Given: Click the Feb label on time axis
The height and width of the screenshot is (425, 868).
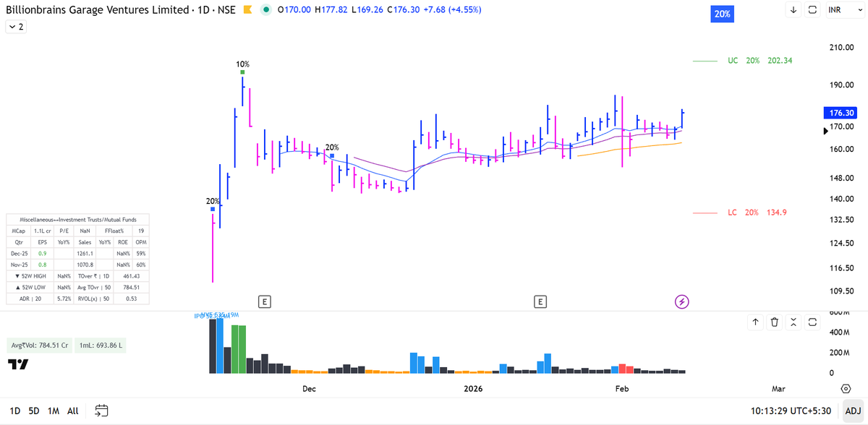Looking at the screenshot, I should [x=621, y=389].
